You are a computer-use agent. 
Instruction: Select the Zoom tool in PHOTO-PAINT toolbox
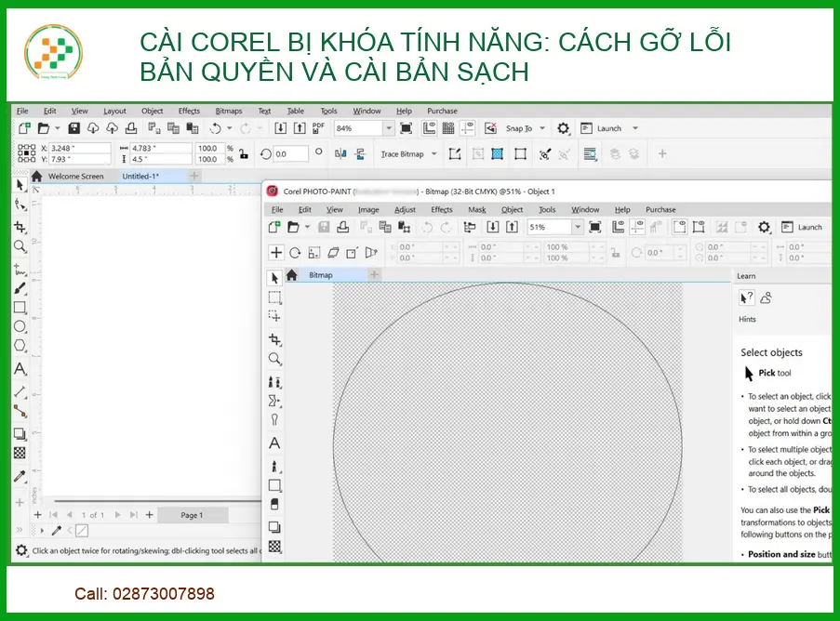[x=274, y=359]
